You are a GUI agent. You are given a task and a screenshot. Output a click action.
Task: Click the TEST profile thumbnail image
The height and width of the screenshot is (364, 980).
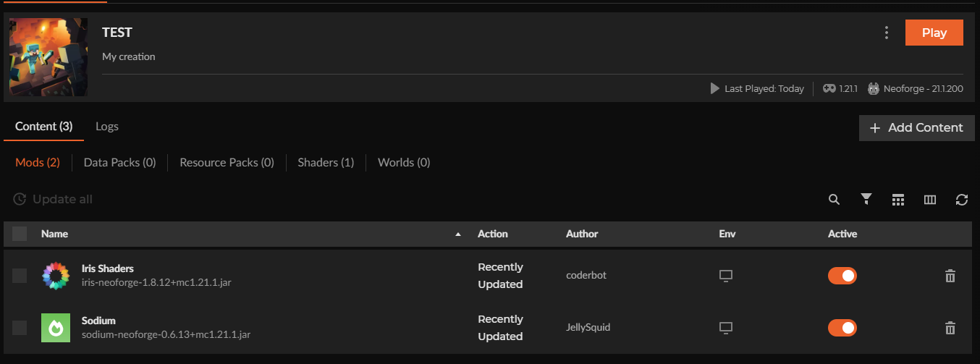click(x=49, y=57)
